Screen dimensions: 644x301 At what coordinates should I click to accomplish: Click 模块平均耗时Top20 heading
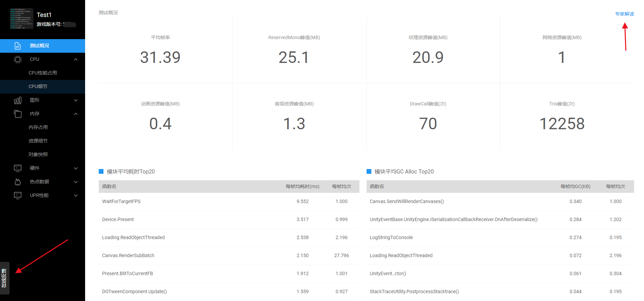(131, 171)
